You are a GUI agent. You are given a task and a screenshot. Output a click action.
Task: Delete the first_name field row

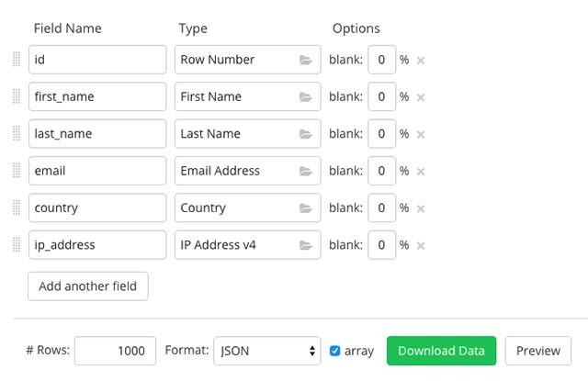click(x=421, y=97)
